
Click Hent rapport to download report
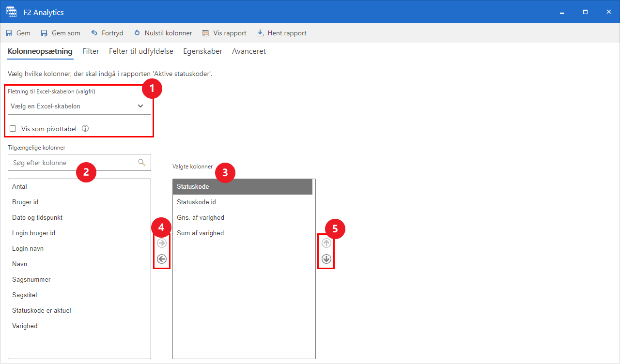[x=281, y=33]
